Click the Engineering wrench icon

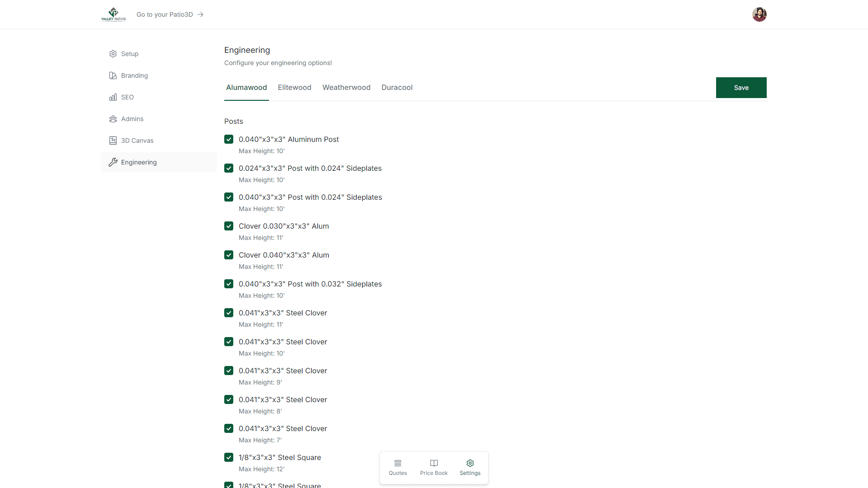pyautogui.click(x=113, y=162)
